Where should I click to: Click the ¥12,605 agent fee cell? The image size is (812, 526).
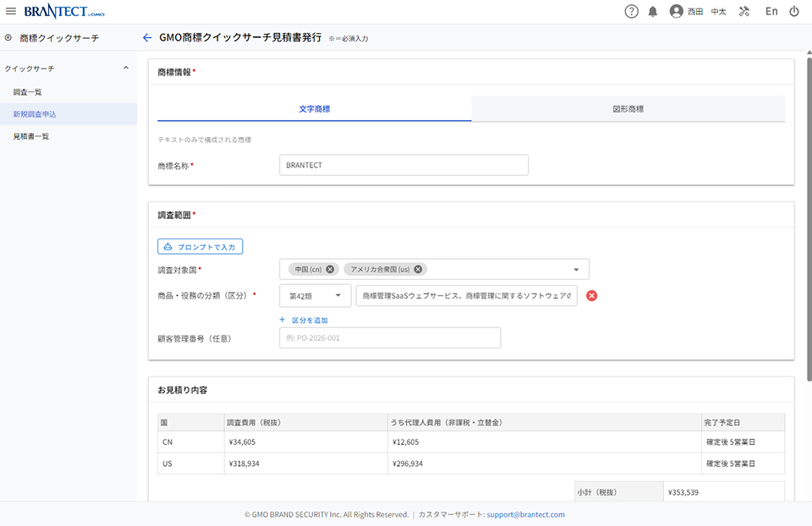point(545,442)
